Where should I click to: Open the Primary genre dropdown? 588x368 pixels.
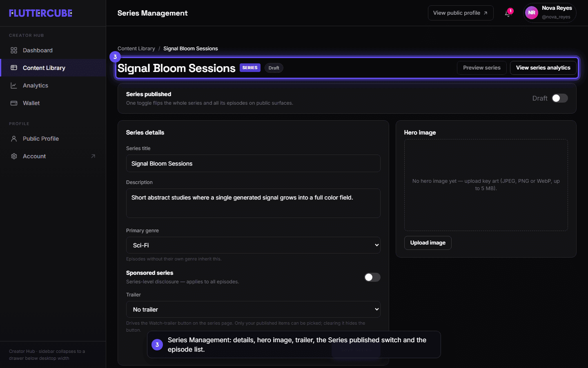coord(253,245)
